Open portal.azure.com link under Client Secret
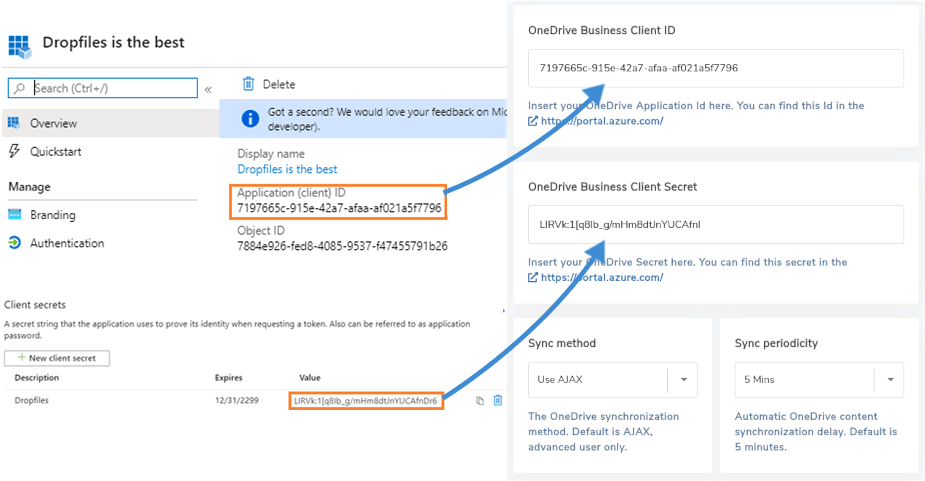Image resolution: width=925 pixels, height=481 pixels. coord(601,277)
